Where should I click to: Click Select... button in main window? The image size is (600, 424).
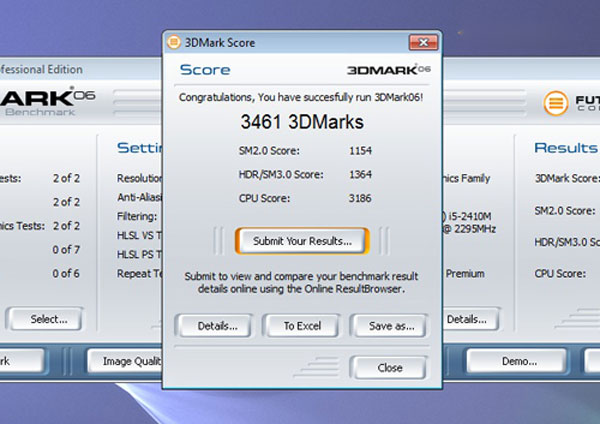[x=46, y=319]
